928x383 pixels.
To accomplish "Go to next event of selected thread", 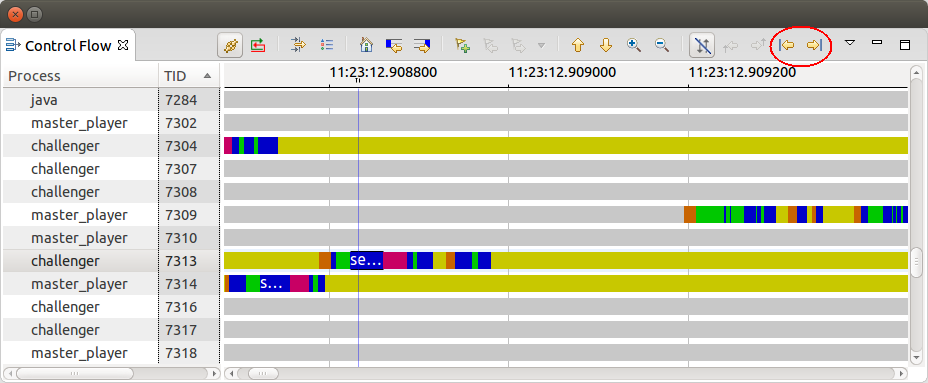I will (814, 45).
